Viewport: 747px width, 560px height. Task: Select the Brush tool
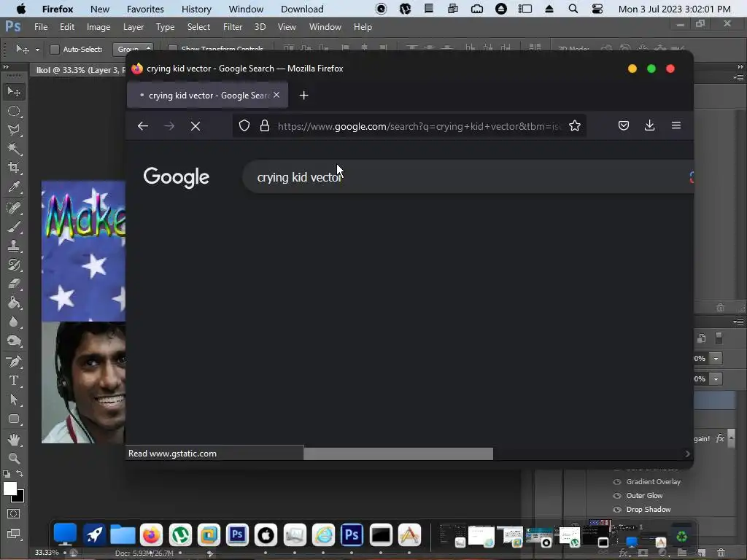[x=14, y=227]
